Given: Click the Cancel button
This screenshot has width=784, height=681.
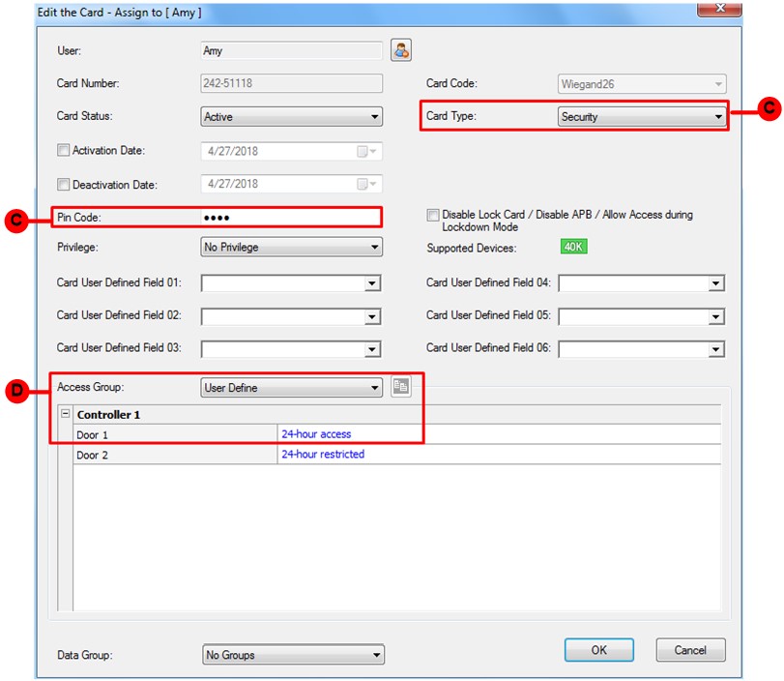Looking at the screenshot, I should (690, 650).
